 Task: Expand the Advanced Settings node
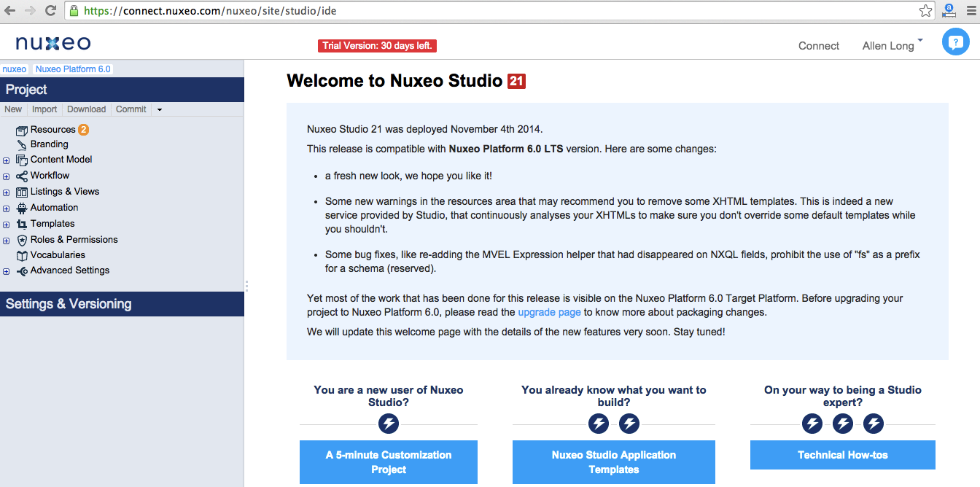(x=7, y=272)
